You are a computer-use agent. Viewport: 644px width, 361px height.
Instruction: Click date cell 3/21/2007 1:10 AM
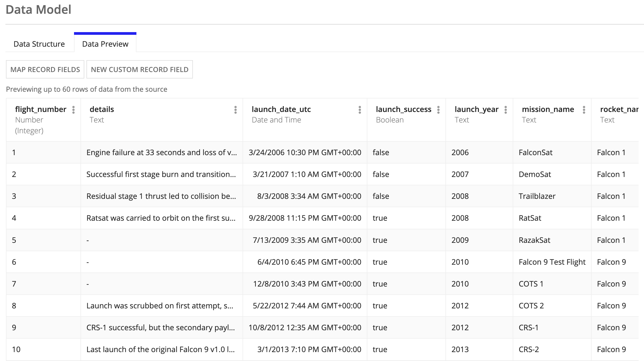pos(305,174)
